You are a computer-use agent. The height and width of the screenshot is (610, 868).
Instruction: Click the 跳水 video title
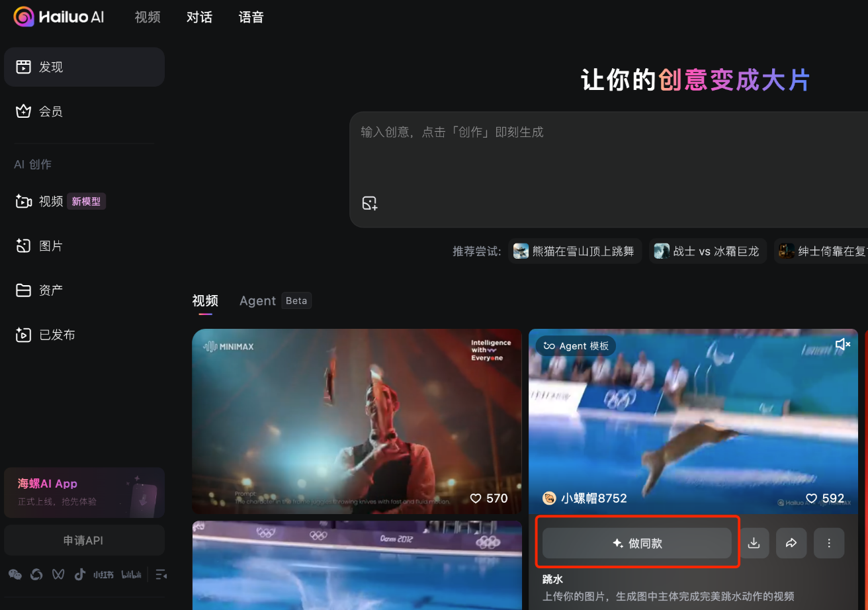552,580
